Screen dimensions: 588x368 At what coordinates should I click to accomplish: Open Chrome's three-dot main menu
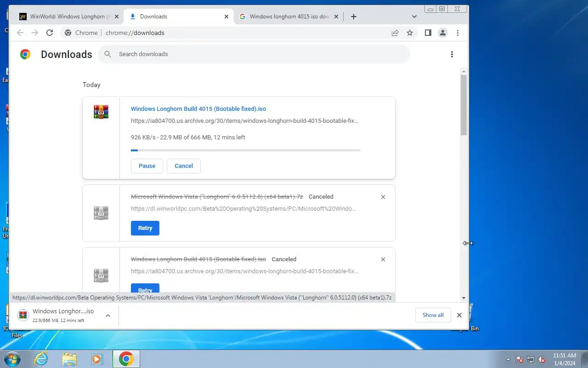458,33
